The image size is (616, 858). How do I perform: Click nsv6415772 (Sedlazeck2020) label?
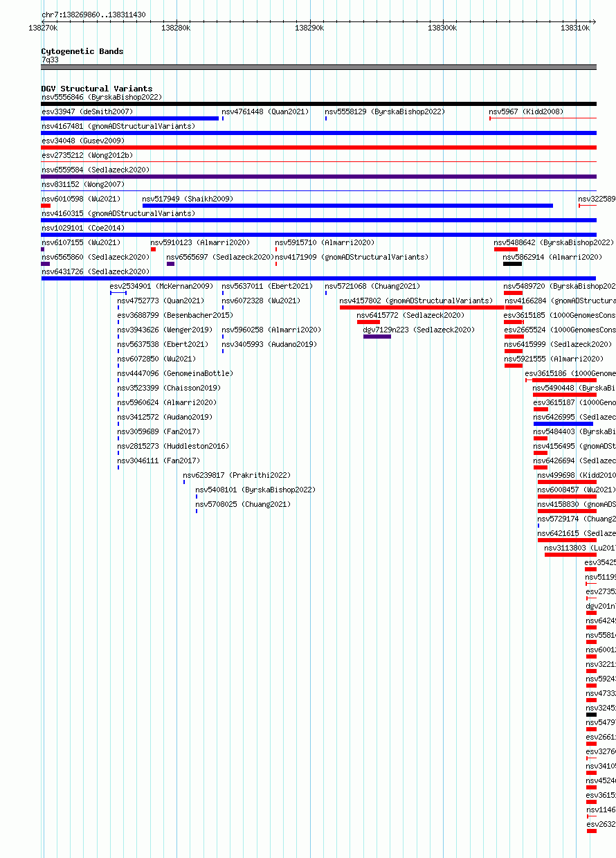(410, 316)
